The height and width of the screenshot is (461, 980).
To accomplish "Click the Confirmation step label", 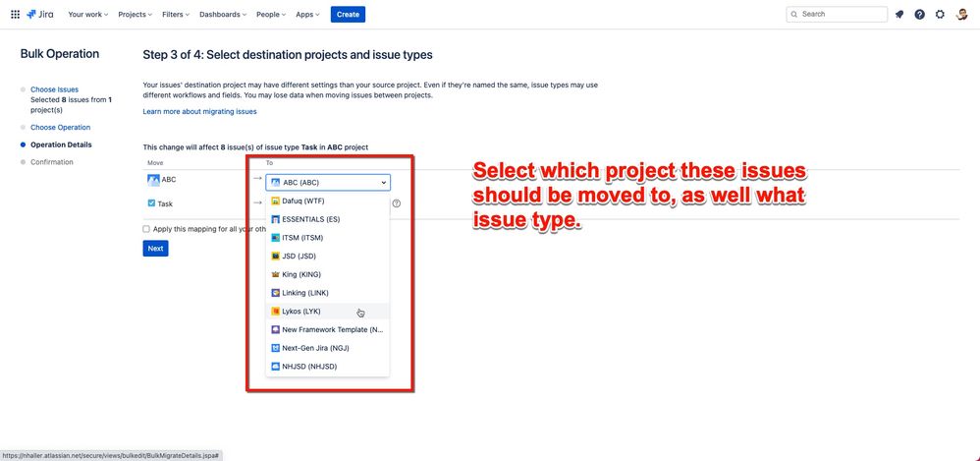I will point(52,162).
